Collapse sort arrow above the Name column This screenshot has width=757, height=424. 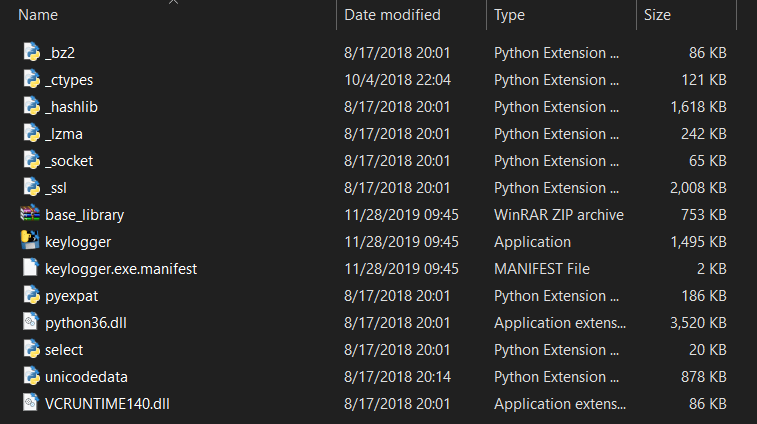point(173,2)
